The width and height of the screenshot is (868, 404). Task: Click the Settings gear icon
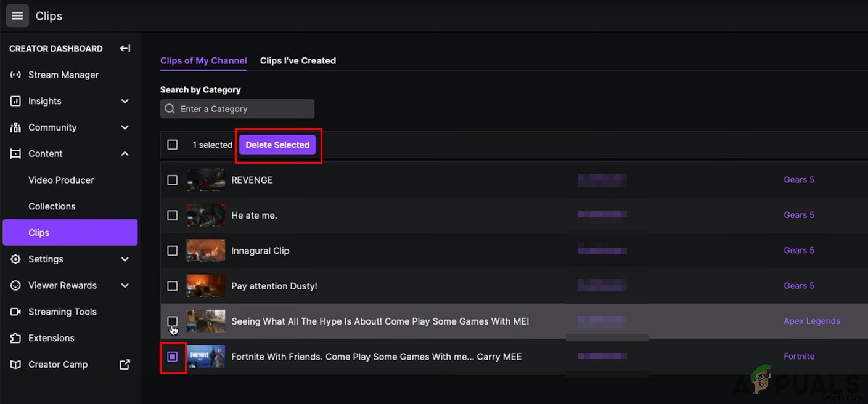[15, 259]
